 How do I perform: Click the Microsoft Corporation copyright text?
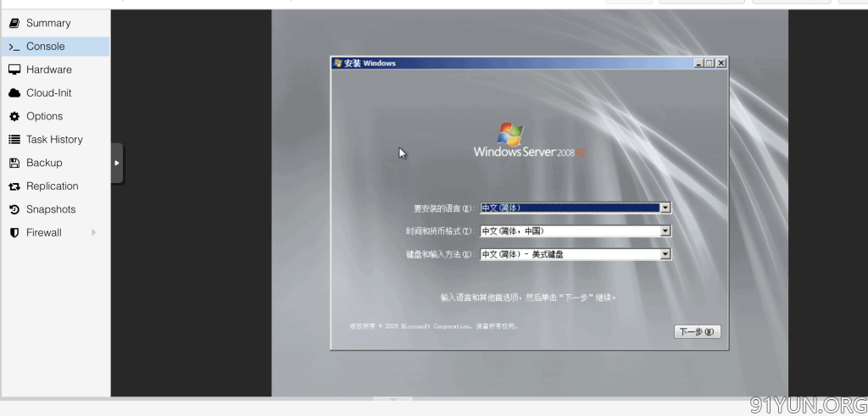click(435, 326)
